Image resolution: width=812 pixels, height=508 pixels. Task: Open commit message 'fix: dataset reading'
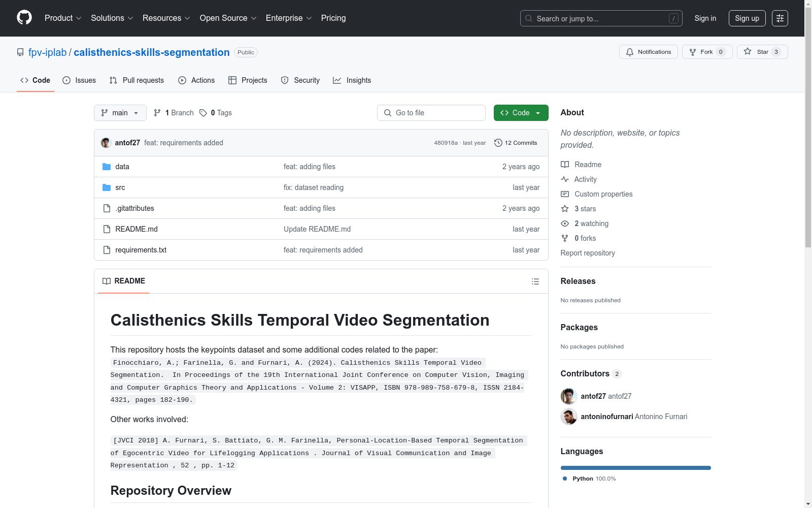coord(314,187)
